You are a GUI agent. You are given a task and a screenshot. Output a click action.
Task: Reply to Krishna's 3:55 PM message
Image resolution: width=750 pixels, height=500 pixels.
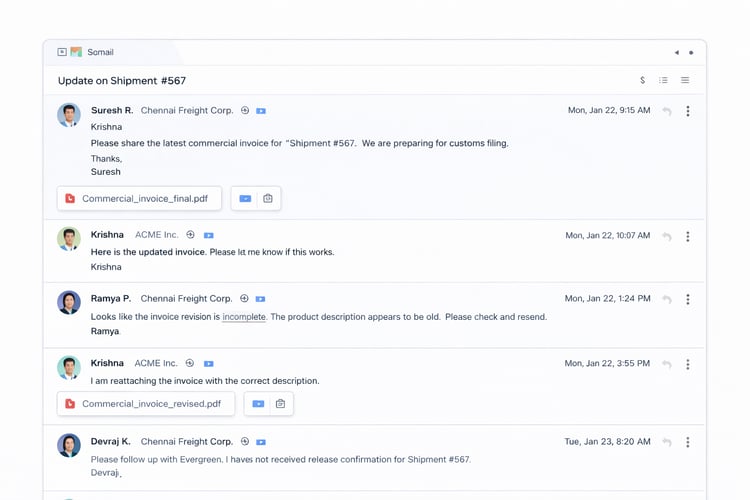click(x=667, y=365)
